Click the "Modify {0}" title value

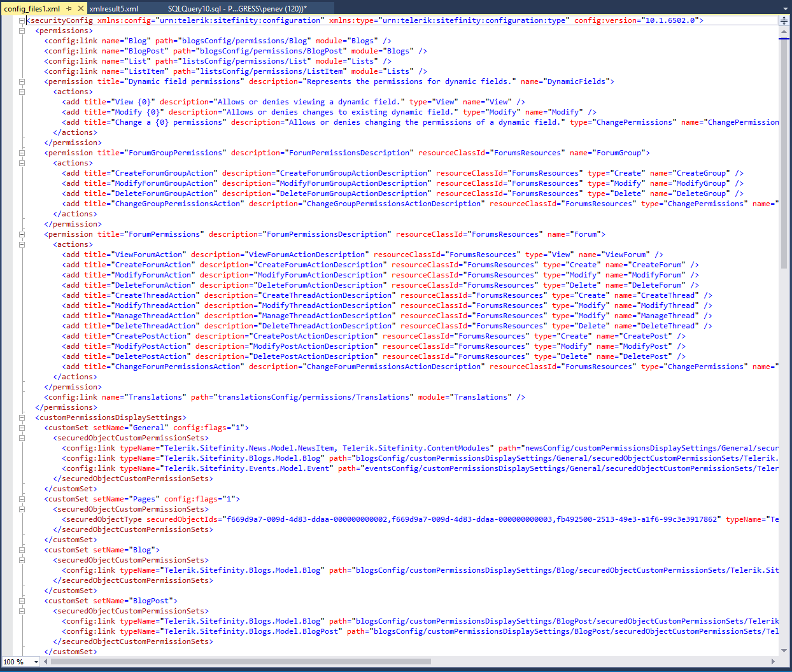click(138, 112)
